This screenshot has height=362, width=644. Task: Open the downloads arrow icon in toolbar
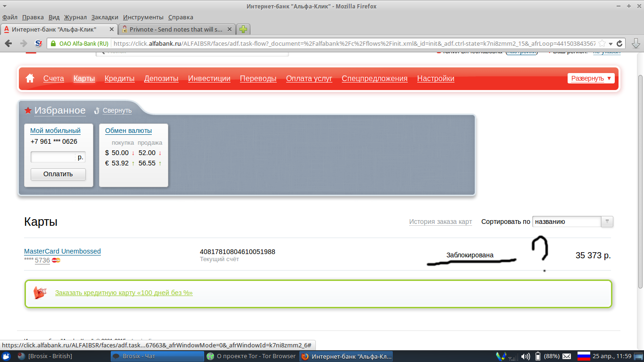click(636, 43)
